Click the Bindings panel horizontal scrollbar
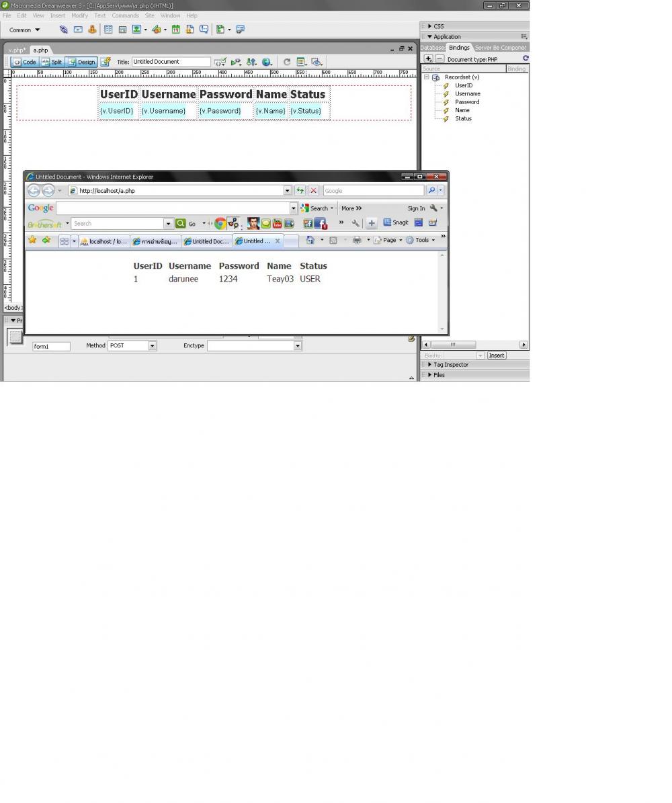This screenshot has width=672, height=803. 474,345
